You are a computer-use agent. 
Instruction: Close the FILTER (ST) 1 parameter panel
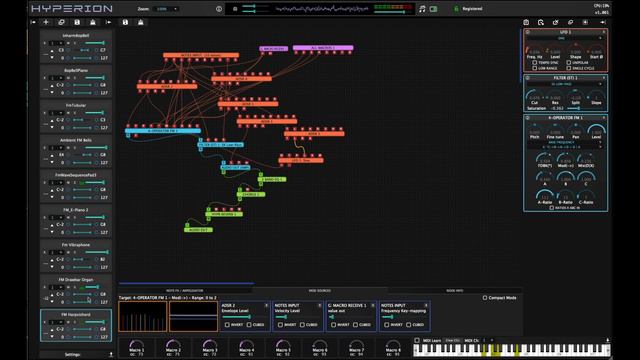click(x=604, y=78)
